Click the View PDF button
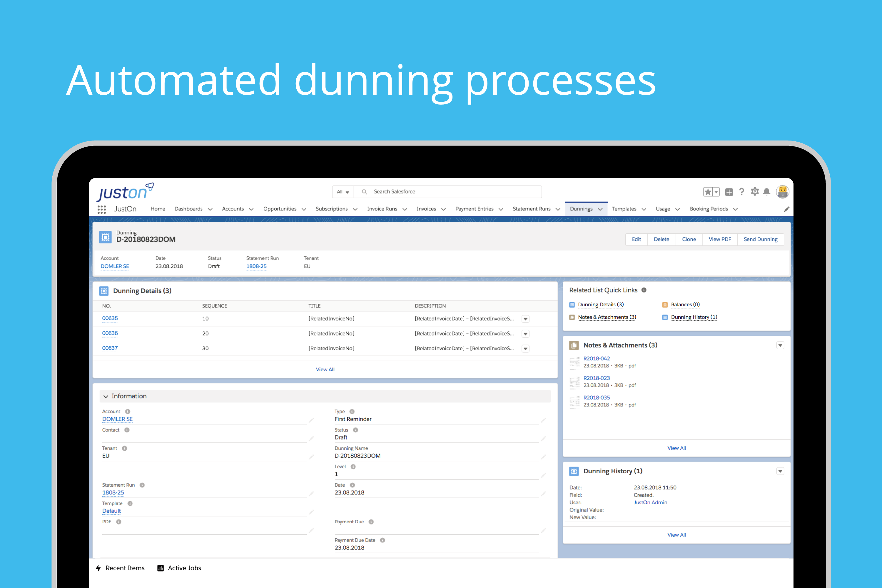Screen dimensions: 882x588 (720, 239)
